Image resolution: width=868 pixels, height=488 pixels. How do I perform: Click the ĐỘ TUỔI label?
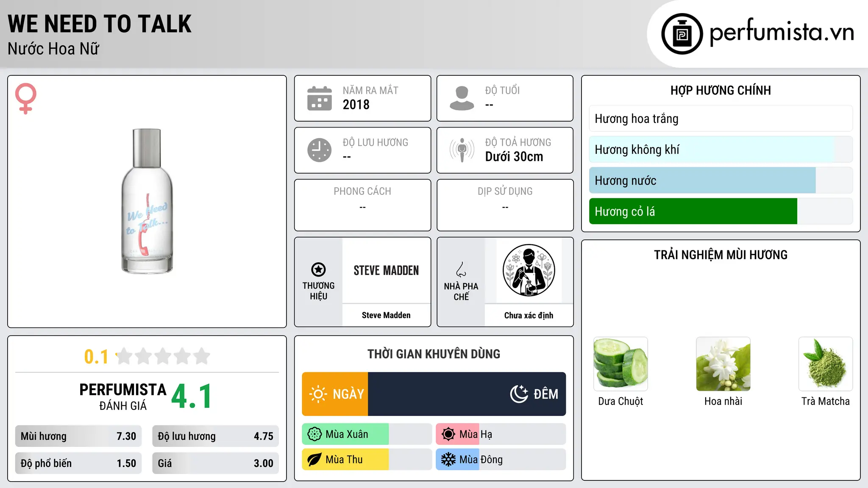click(502, 91)
